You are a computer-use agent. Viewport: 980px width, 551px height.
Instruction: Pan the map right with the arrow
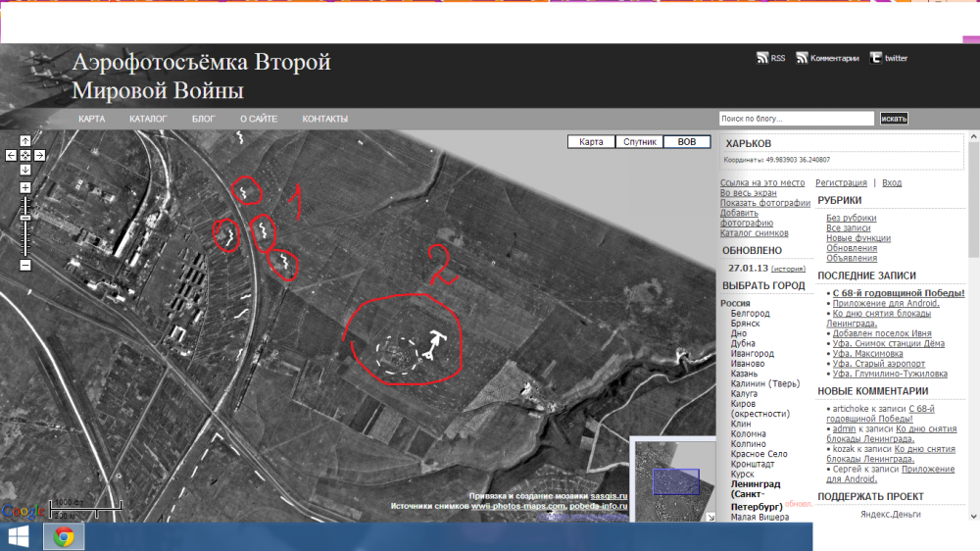click(x=40, y=155)
